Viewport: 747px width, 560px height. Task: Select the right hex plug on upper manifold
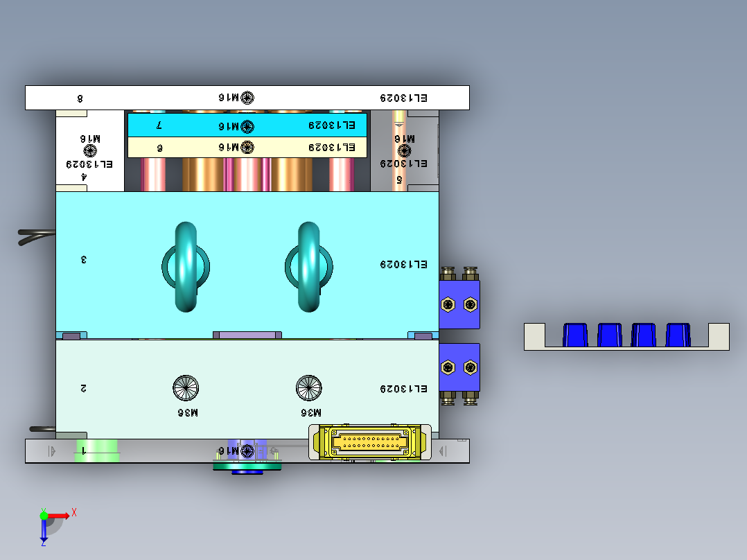point(471,304)
